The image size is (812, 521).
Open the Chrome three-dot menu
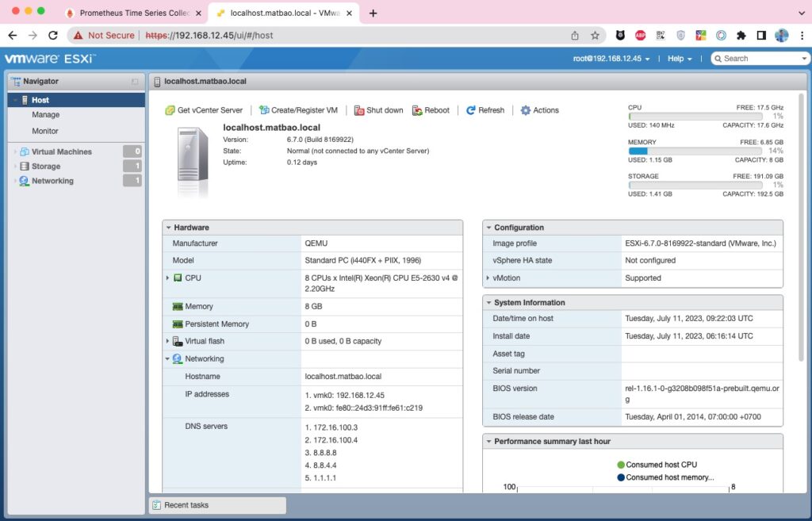click(x=802, y=35)
